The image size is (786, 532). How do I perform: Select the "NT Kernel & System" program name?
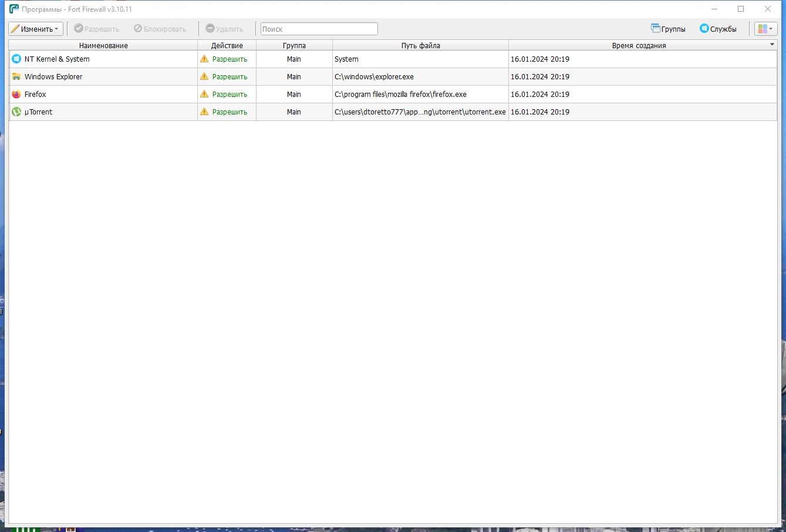click(57, 59)
